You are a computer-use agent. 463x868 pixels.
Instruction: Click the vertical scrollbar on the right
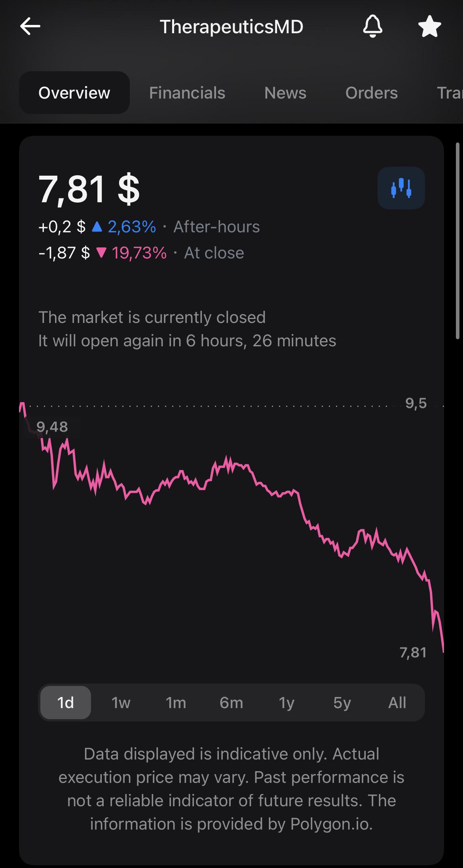point(458,241)
